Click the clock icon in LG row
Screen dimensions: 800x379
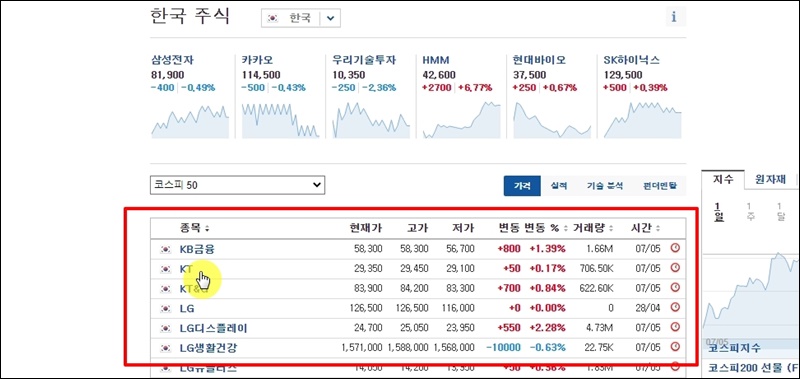click(x=675, y=308)
